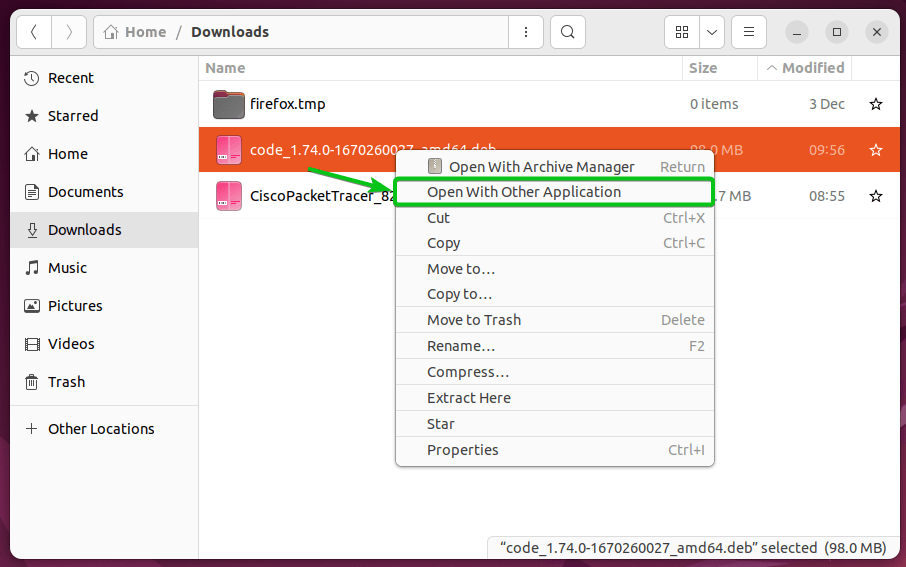Open Documents in the sidebar

(x=104, y=192)
